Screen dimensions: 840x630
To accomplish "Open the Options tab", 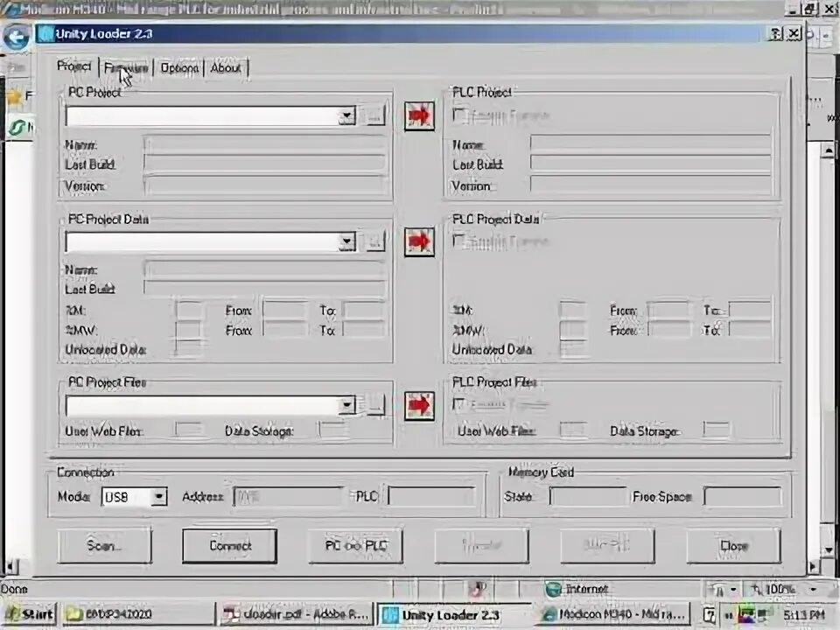I will (178, 68).
